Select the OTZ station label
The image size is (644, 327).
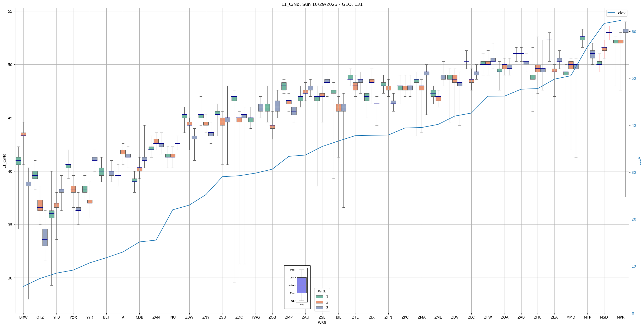coord(40,317)
